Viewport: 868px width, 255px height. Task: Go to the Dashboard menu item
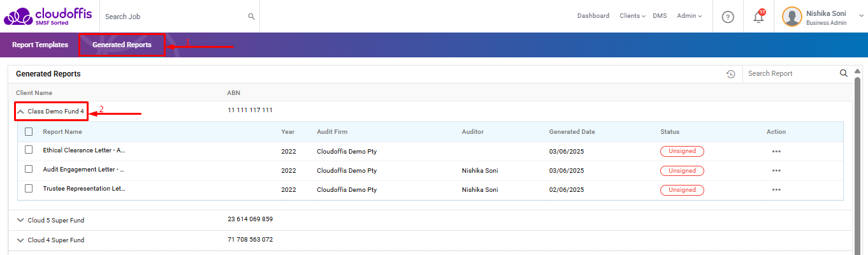[593, 16]
